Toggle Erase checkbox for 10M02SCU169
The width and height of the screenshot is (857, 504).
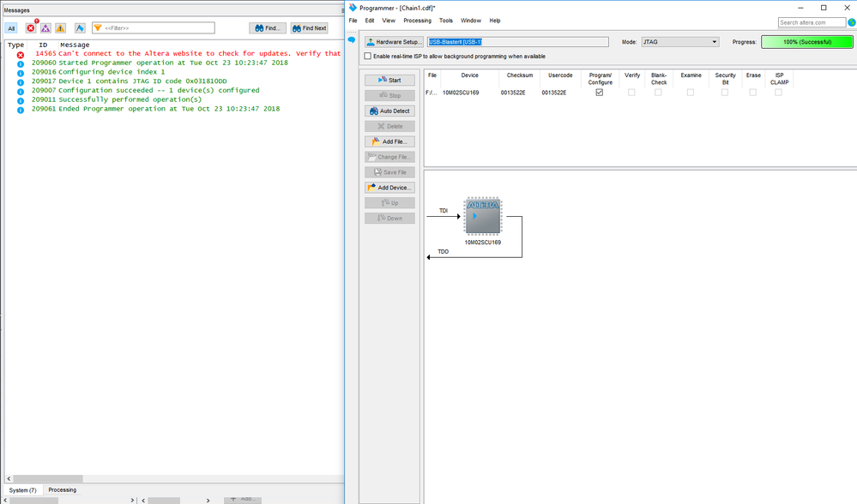pos(752,93)
